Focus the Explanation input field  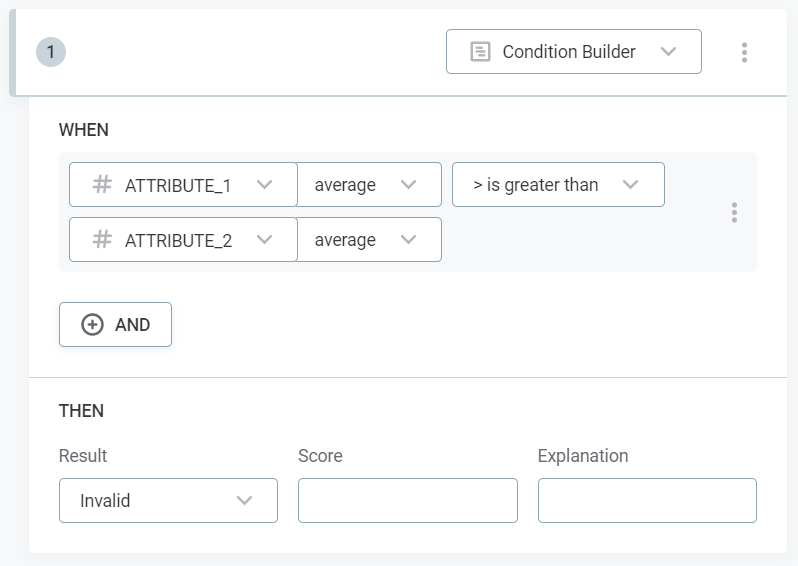click(646, 500)
